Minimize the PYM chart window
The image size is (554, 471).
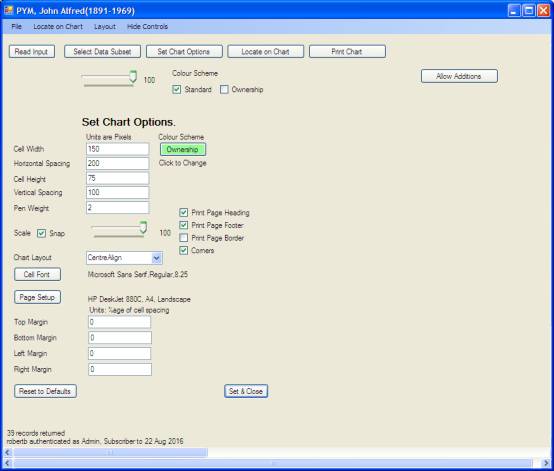pyautogui.click(x=514, y=11)
